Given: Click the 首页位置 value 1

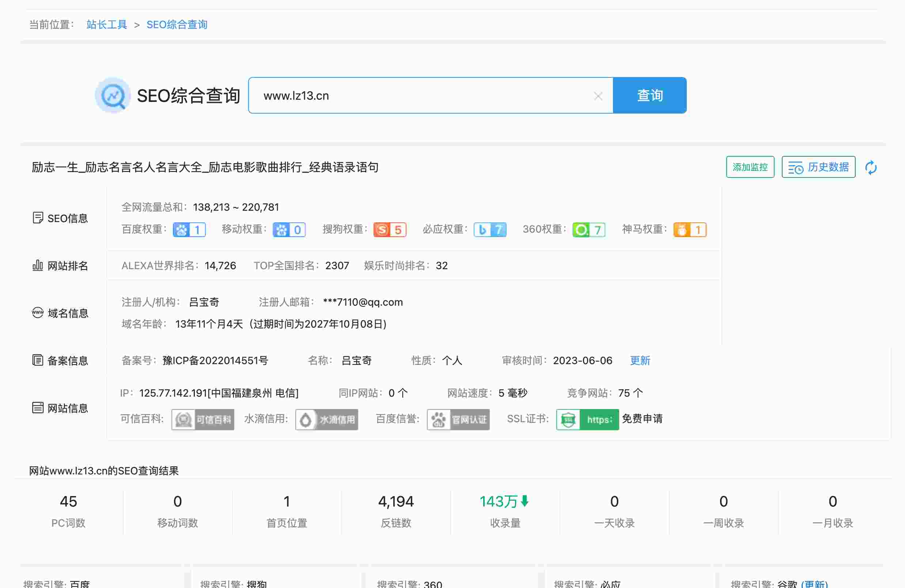Looking at the screenshot, I should click(287, 501).
